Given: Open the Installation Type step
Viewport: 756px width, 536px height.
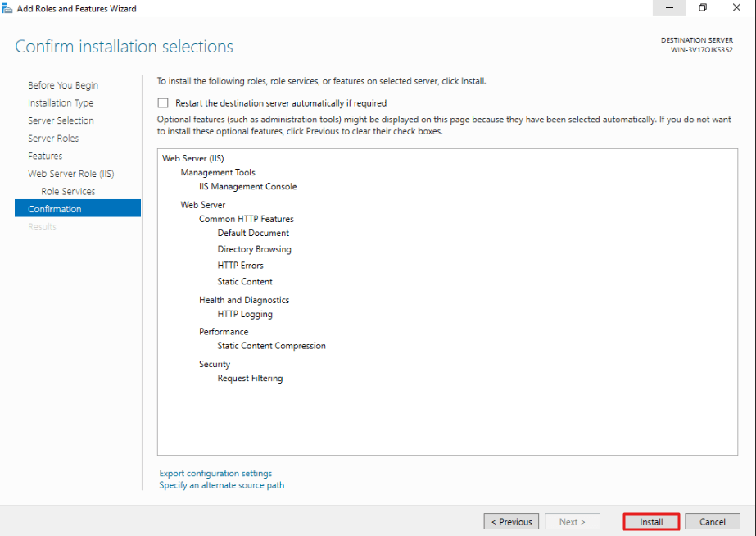Looking at the screenshot, I should pyautogui.click(x=61, y=102).
